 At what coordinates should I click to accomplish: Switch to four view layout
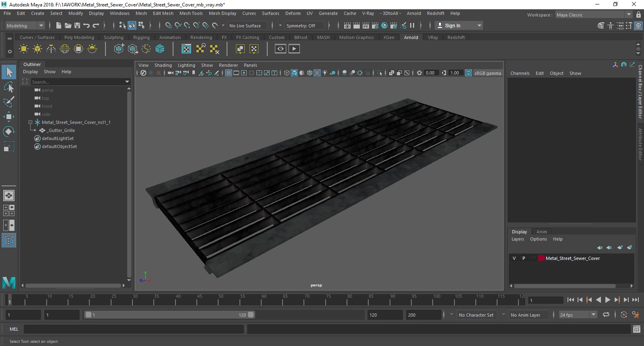point(9,210)
